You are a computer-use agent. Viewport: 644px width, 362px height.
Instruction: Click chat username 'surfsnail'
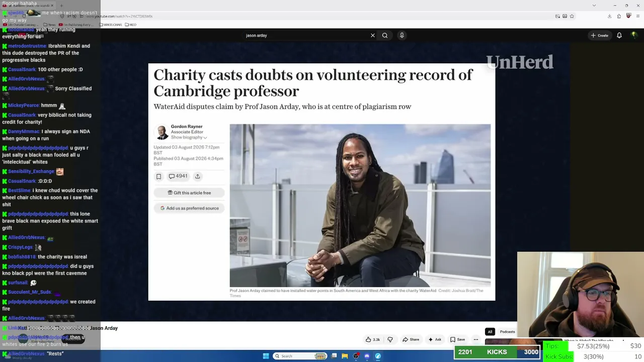pos(18,283)
